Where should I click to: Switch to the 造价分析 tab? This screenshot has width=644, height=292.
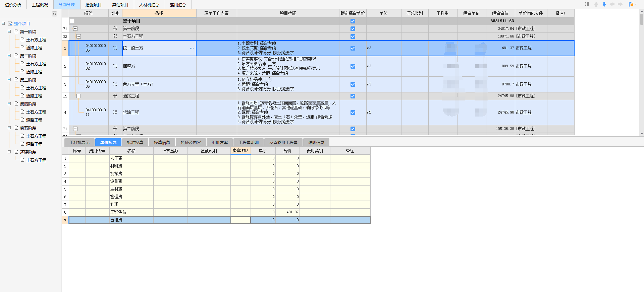click(13, 5)
